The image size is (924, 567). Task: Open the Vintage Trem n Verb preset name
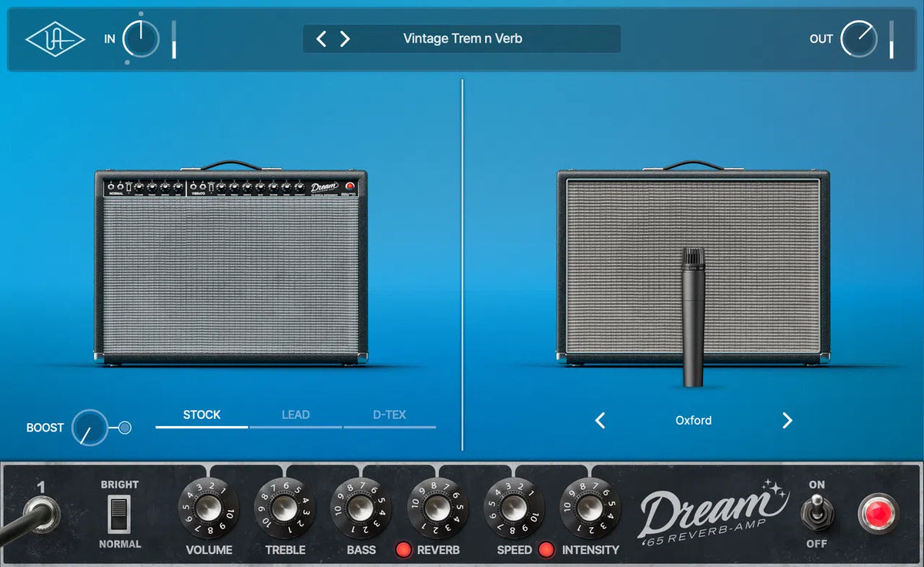pyautogui.click(x=462, y=39)
